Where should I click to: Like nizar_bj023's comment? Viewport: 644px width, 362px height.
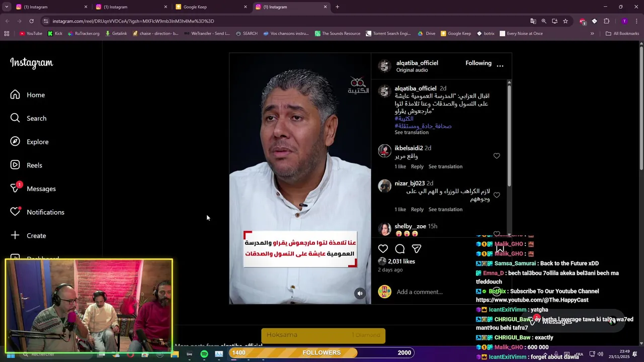[497, 195]
